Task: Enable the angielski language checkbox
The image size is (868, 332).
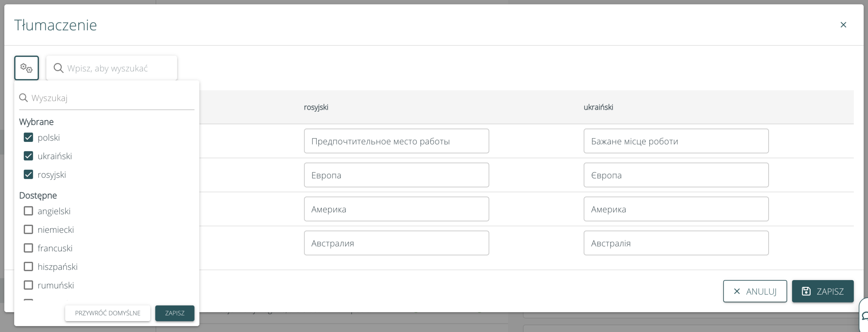Action: point(28,211)
